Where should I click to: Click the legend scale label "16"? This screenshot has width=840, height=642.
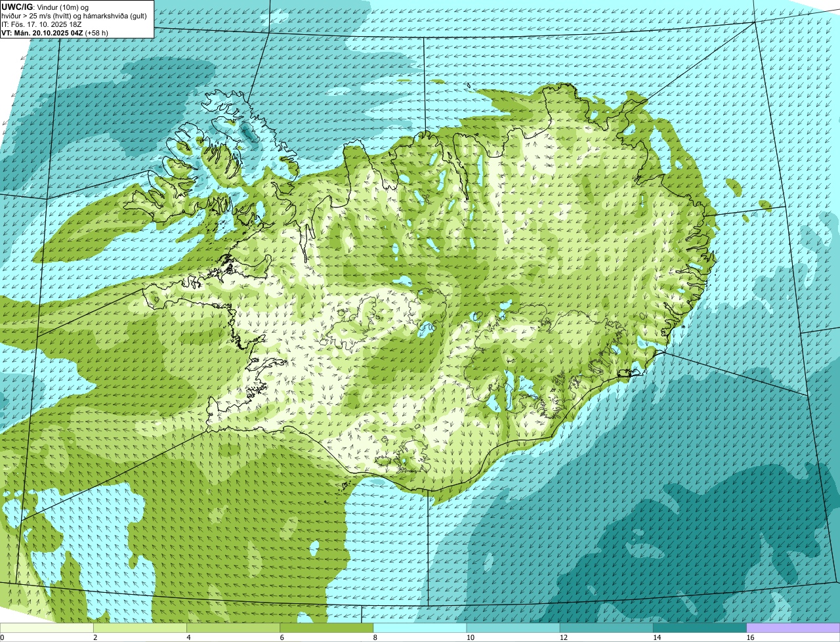click(x=751, y=637)
